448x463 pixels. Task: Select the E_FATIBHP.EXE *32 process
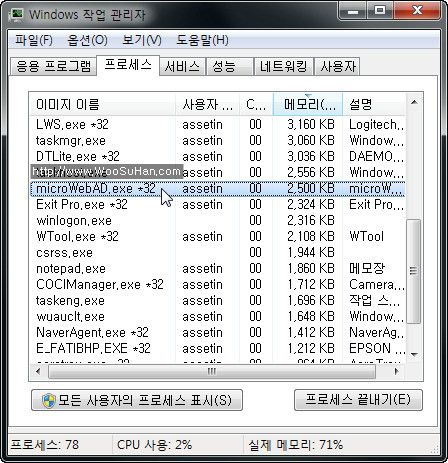218,348
